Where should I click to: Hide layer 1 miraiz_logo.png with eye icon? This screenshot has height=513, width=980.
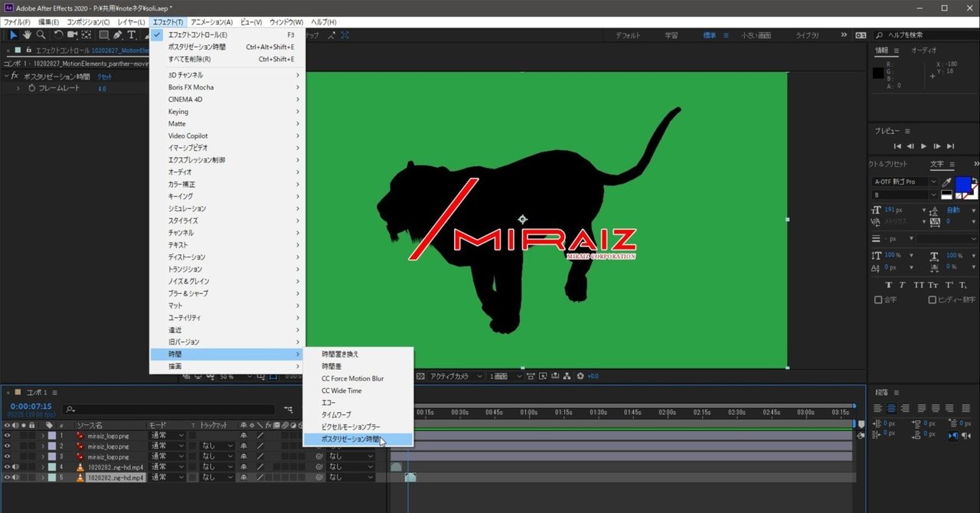click(x=8, y=436)
